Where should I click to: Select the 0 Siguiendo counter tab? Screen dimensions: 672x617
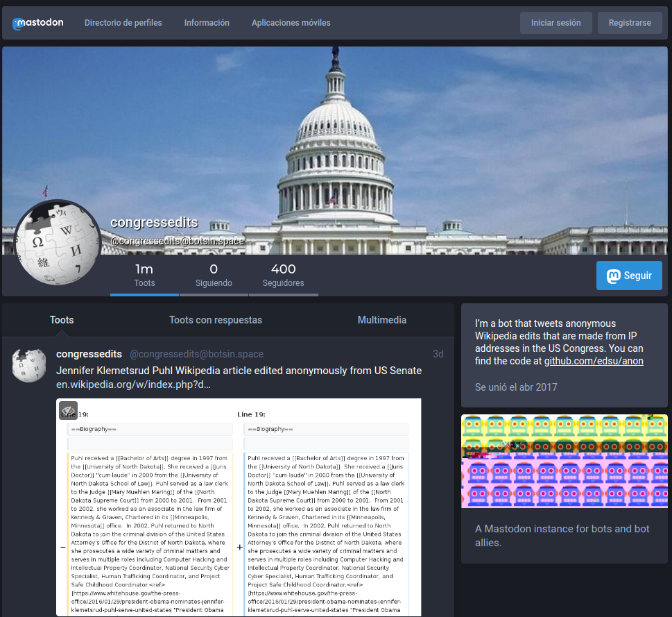click(x=214, y=276)
